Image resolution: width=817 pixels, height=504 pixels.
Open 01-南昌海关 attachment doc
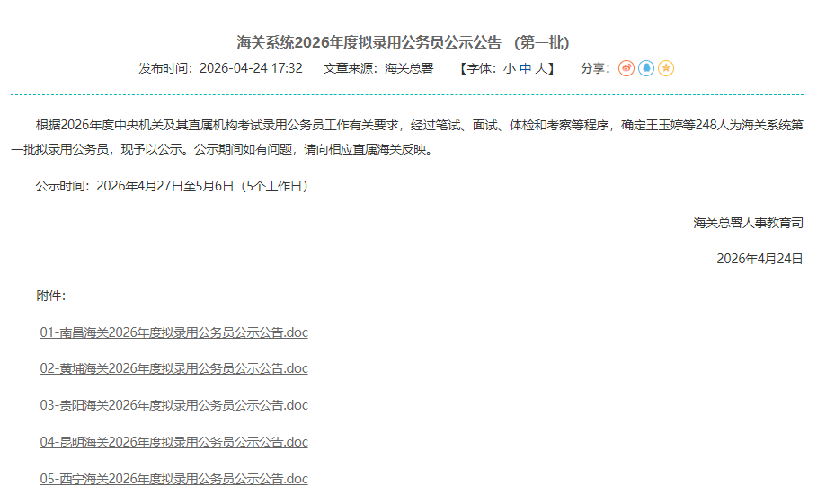pos(174,332)
